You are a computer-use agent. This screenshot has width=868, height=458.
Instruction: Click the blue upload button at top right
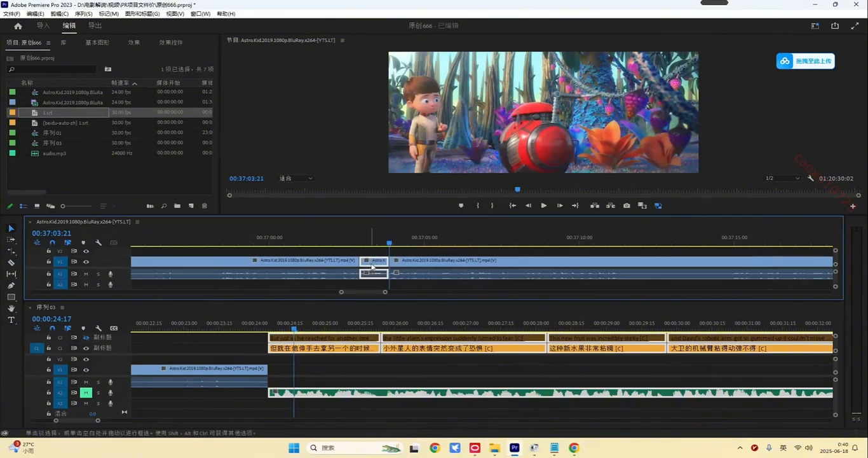pyautogui.click(x=805, y=60)
